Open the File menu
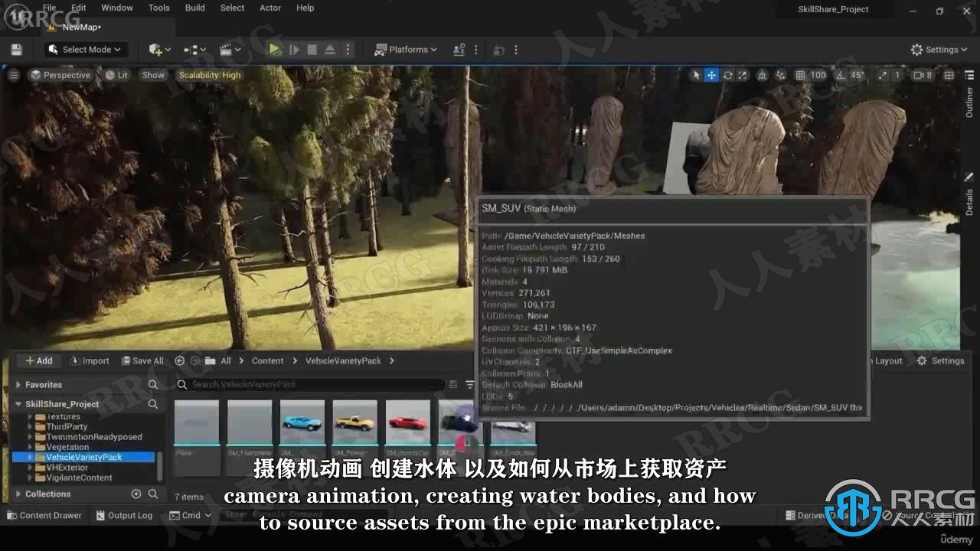980x551 pixels. pos(49,8)
